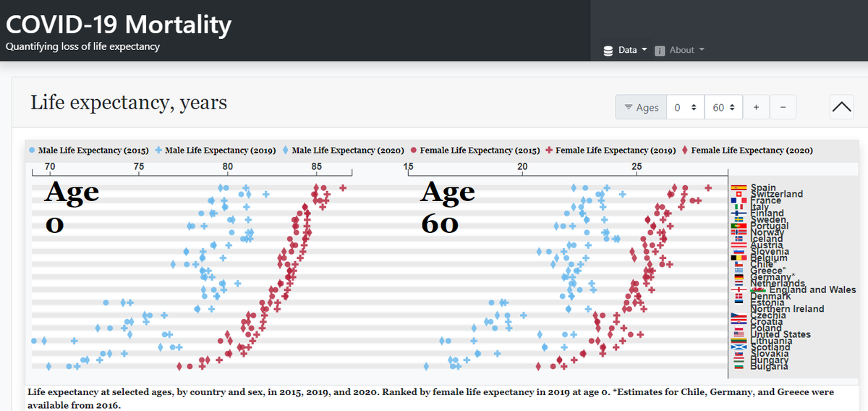868x411 pixels.
Task: Click the minus button to remove age
Action: coord(783,107)
